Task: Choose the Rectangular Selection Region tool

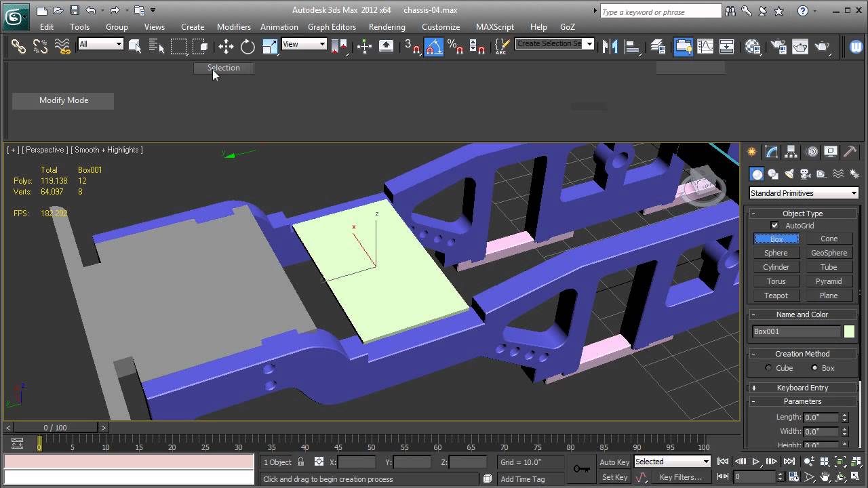Action: [x=178, y=46]
